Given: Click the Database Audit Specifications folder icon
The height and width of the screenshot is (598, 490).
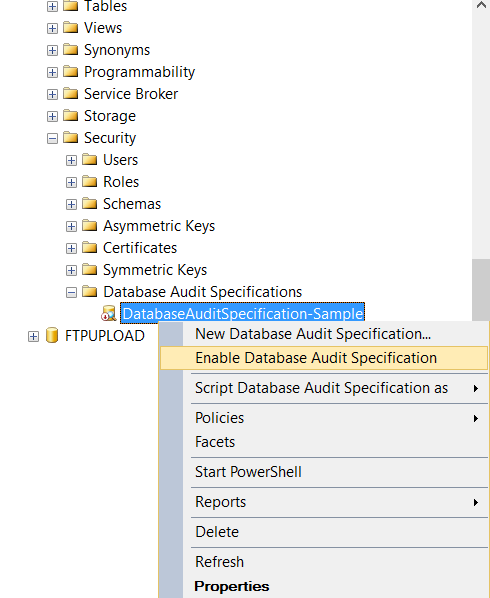Looking at the screenshot, I should tap(90, 292).
